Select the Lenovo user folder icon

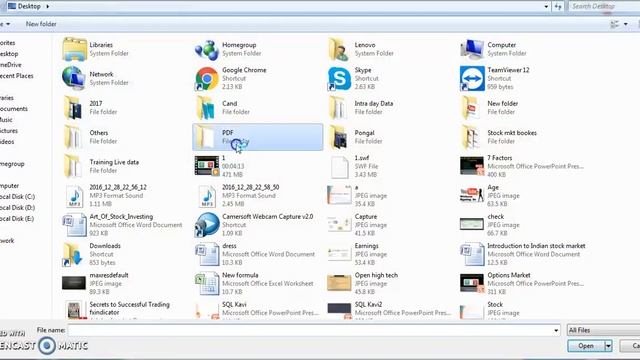[339, 49]
